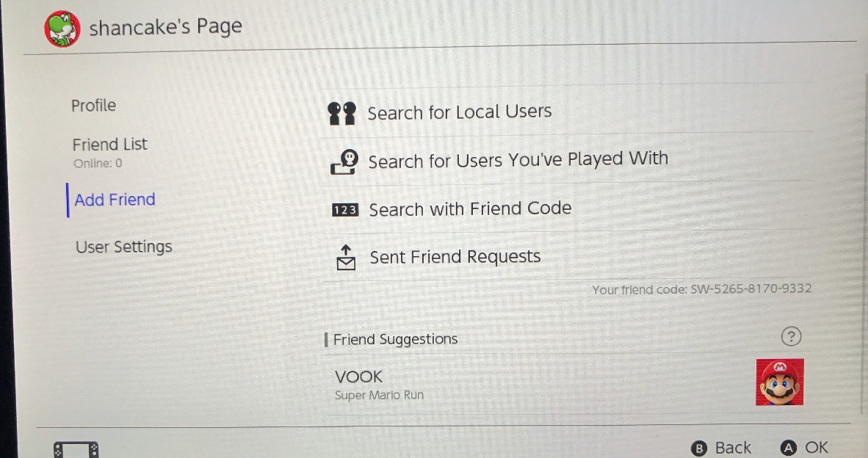This screenshot has height=458, width=868.
Task: Go to Friend List
Action: (109, 145)
